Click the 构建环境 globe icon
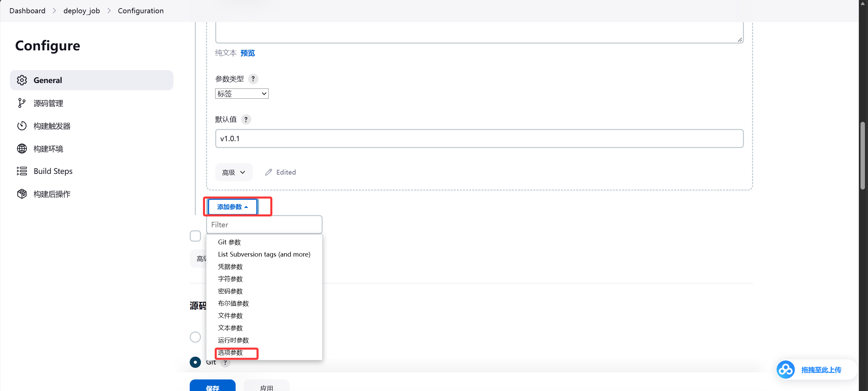 (x=22, y=149)
